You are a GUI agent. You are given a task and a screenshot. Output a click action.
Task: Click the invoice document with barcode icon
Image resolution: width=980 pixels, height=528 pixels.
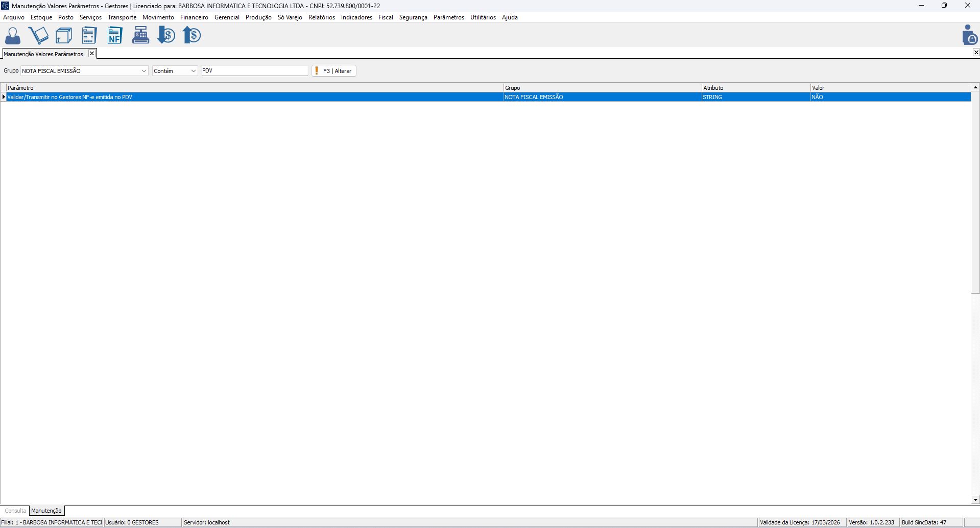(x=89, y=35)
